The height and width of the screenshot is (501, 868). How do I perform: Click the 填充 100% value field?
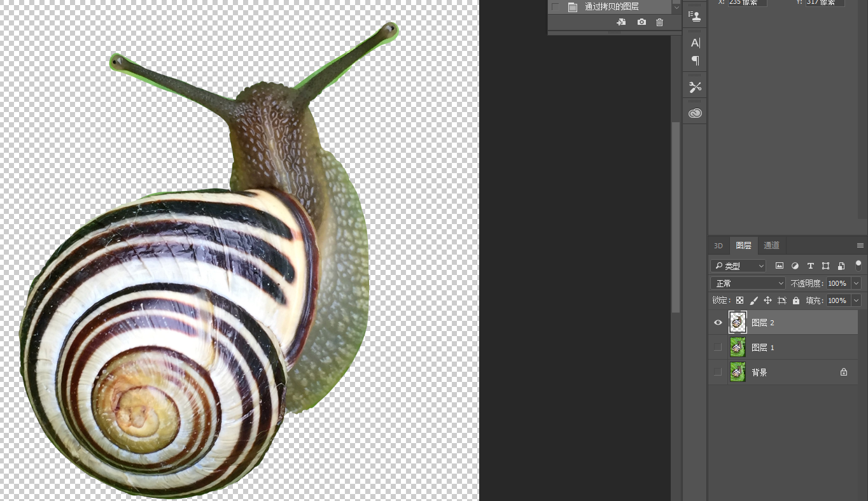point(837,300)
